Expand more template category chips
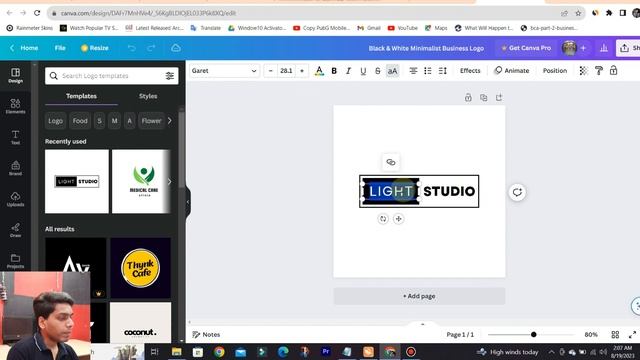This screenshot has width=640, height=360. click(170, 121)
